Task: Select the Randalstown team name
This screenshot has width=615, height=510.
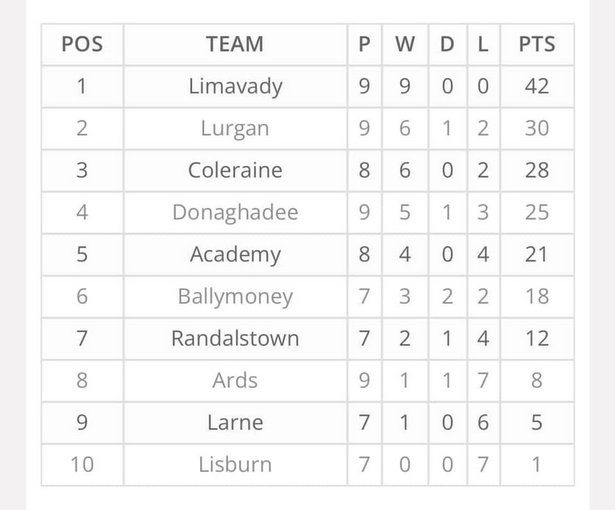Action: [235, 338]
